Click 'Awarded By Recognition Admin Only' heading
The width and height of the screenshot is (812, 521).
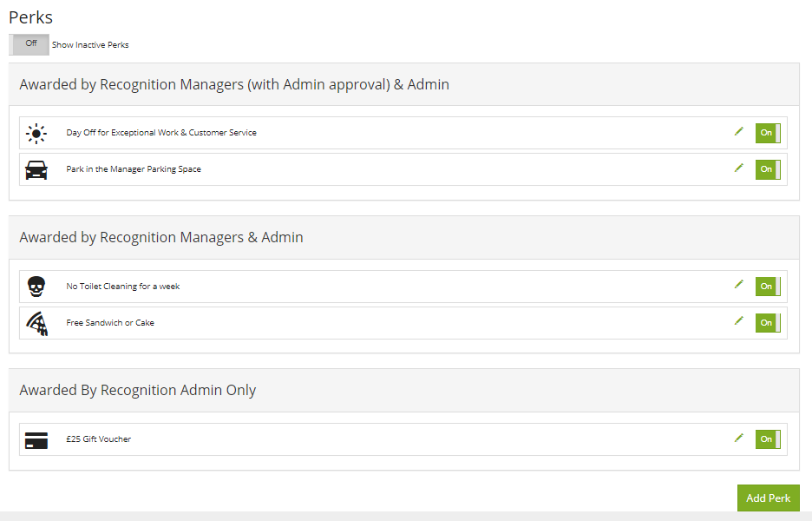coord(138,390)
